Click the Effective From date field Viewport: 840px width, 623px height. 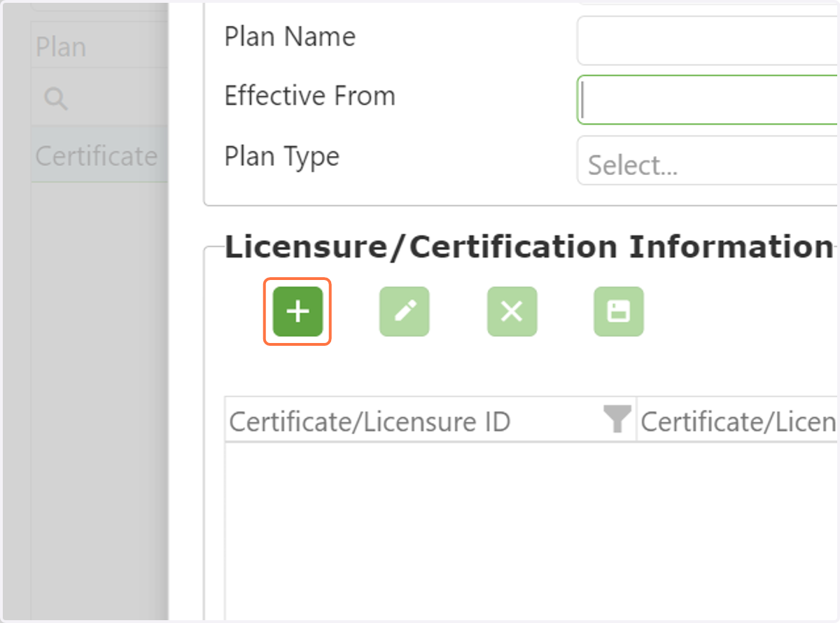707,99
